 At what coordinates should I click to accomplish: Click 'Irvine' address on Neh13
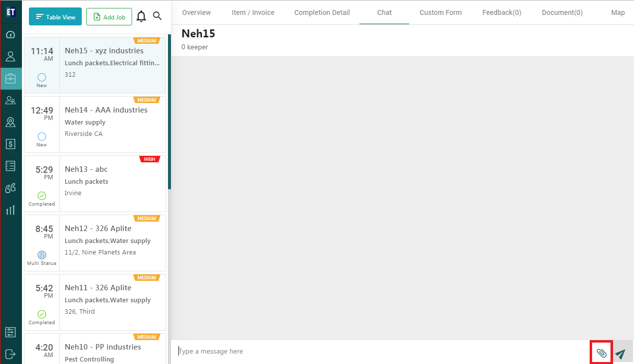pyautogui.click(x=73, y=193)
